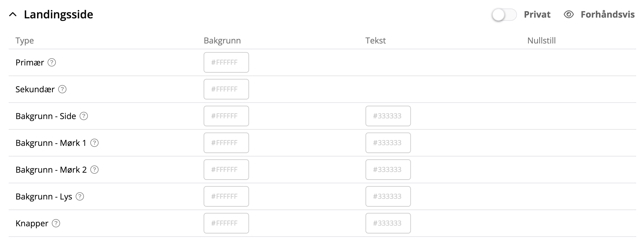The height and width of the screenshot is (242, 644).
Task: Collapse the Landingsside section chevron
Action: click(13, 14)
